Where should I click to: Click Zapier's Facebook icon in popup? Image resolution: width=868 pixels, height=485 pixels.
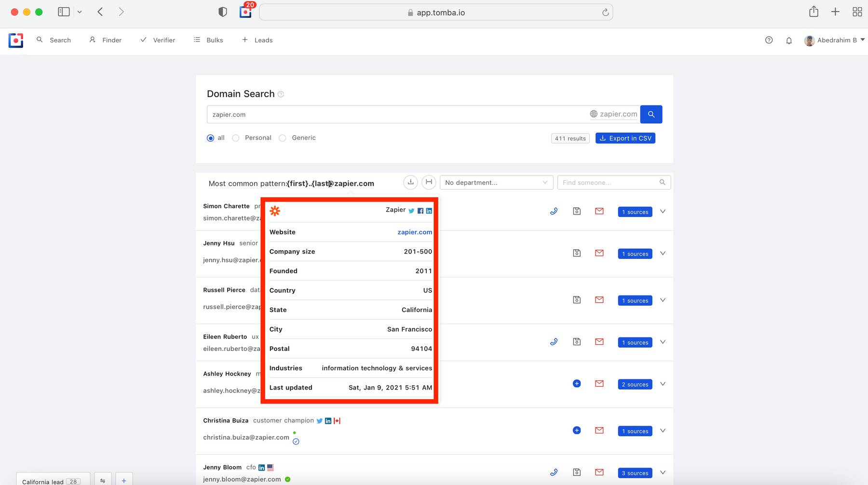click(x=420, y=211)
